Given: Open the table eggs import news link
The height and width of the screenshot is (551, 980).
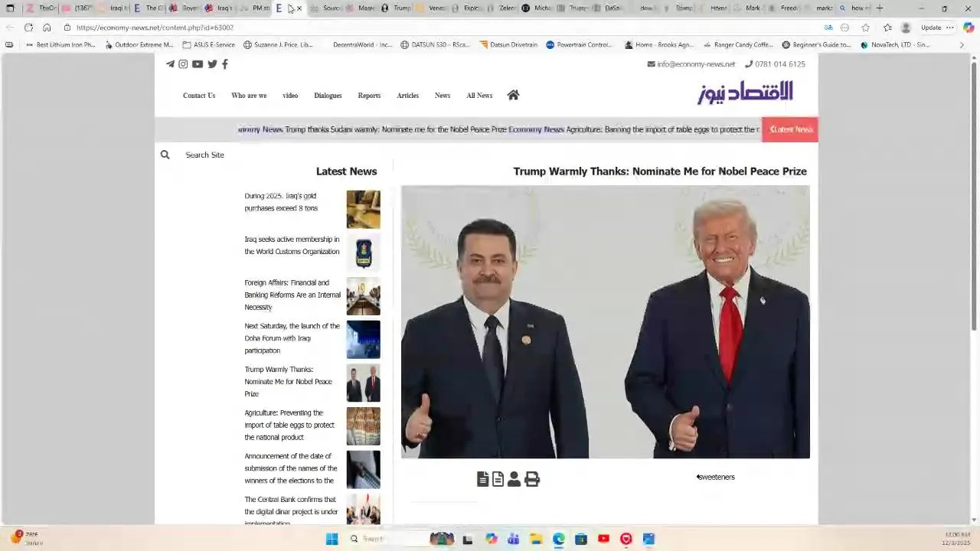Looking at the screenshot, I should point(289,425).
